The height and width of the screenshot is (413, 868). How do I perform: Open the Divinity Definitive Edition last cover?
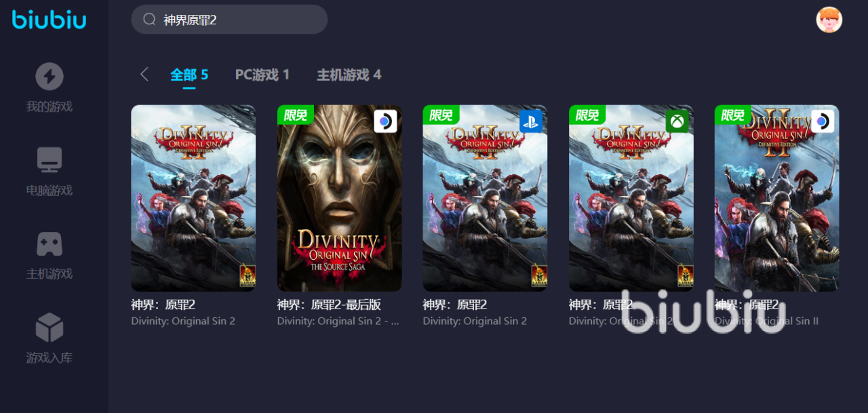pos(777,198)
